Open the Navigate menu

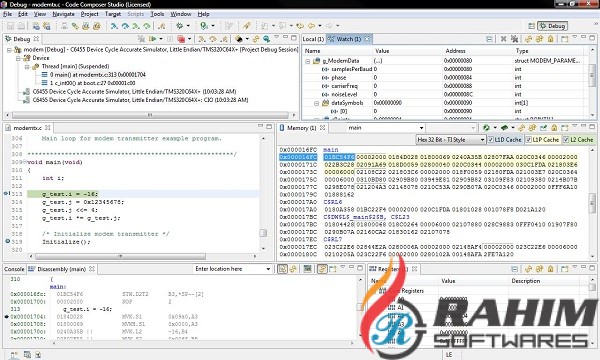coord(64,14)
